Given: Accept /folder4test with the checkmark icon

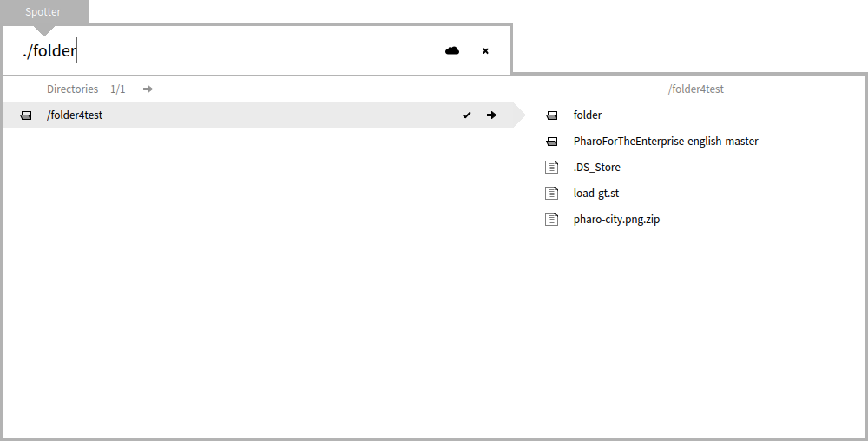Looking at the screenshot, I should click(467, 115).
